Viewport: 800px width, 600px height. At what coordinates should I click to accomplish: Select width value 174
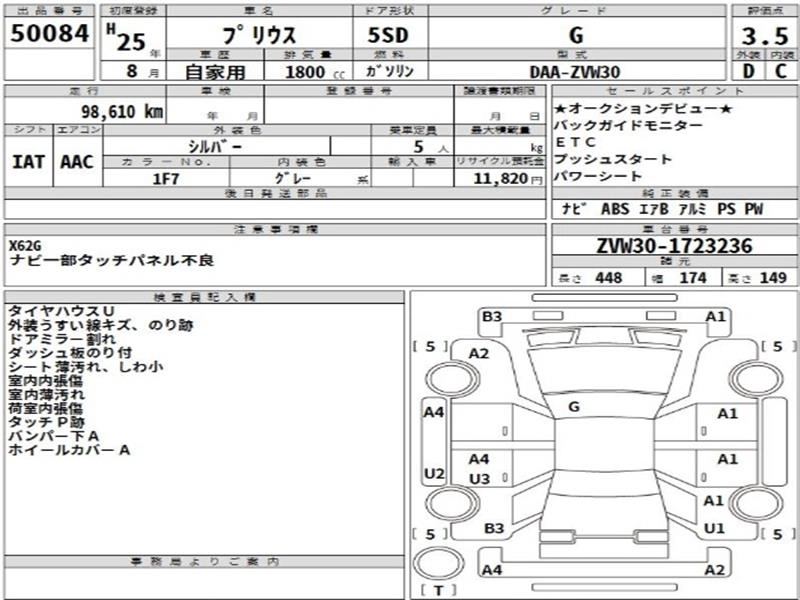[x=693, y=278]
